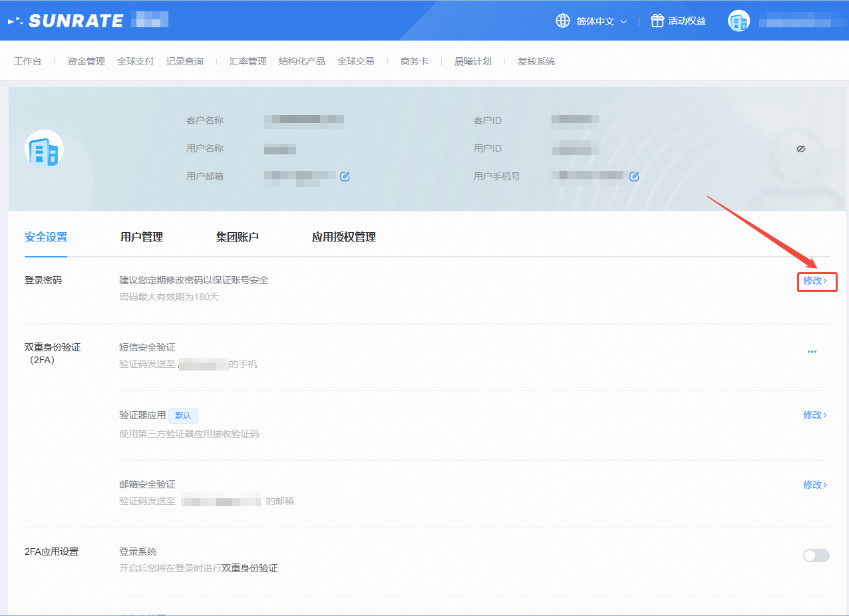The width and height of the screenshot is (849, 616).
Task: Switch to the 应用授权管理 tab
Action: 343,237
